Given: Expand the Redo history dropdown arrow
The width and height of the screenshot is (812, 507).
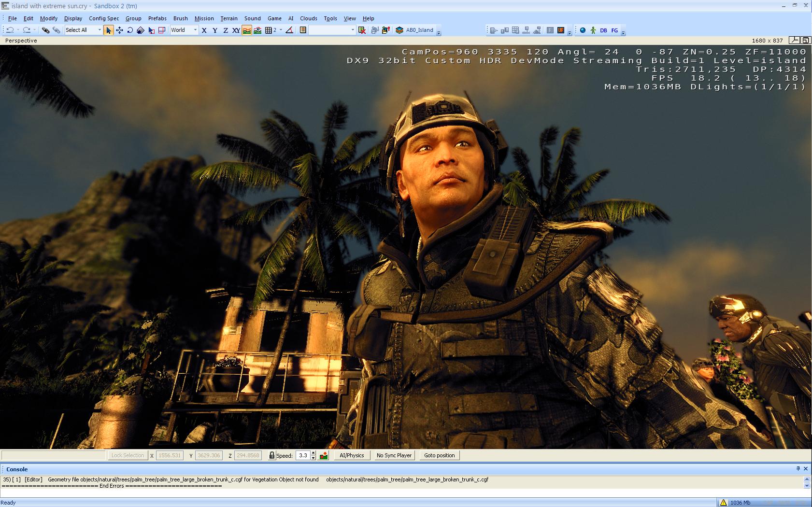Looking at the screenshot, I should 35,30.
